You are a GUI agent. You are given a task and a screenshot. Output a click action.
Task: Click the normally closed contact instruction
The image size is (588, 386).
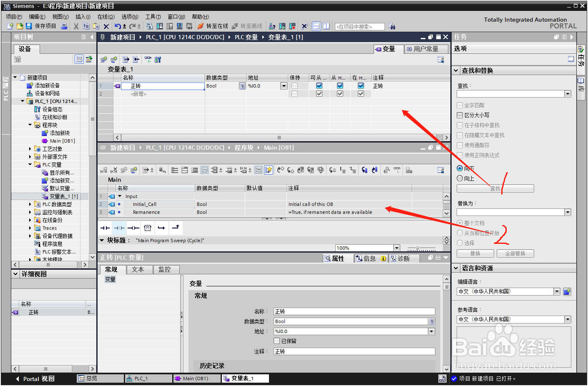point(119,228)
